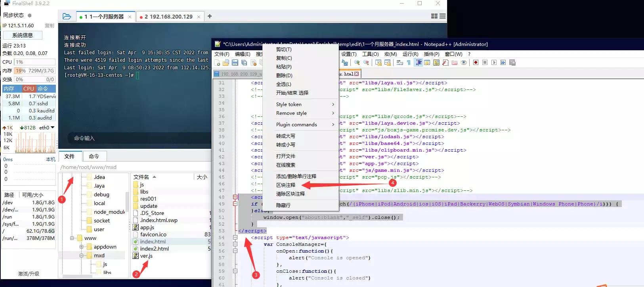Click the memory usage bar showing 19%
Viewport: 644px width, 287px height.
pos(34,71)
